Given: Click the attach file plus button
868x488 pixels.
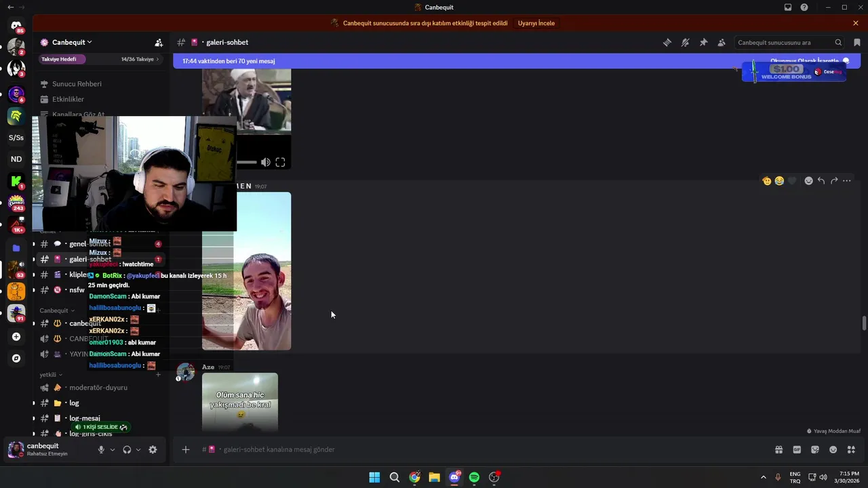Looking at the screenshot, I should (x=186, y=449).
